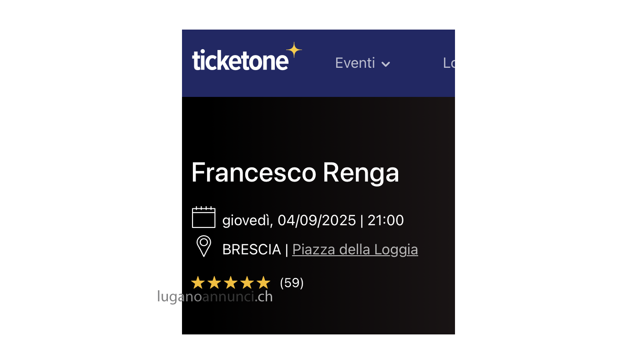Click the second rating star
The width and height of the screenshot is (637, 364).
tap(214, 283)
